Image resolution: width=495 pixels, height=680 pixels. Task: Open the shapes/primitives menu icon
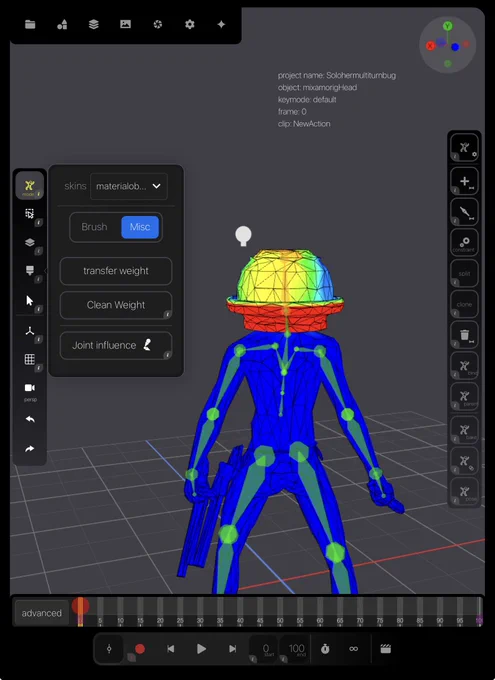(x=62, y=24)
